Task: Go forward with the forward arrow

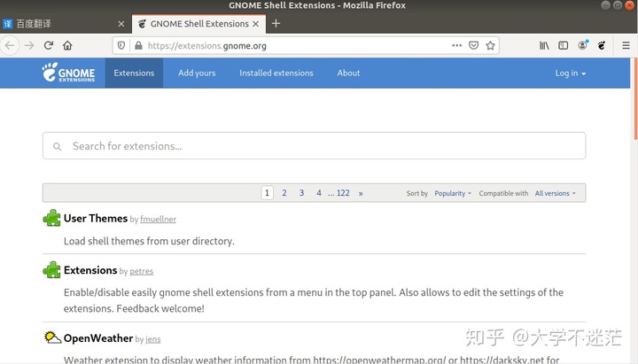Action: [29, 45]
